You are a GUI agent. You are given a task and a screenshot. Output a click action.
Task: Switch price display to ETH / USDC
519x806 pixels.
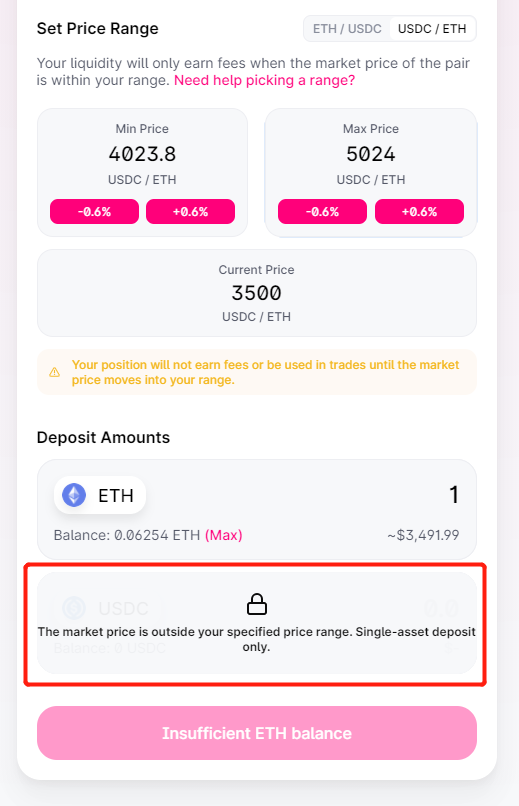pos(347,29)
